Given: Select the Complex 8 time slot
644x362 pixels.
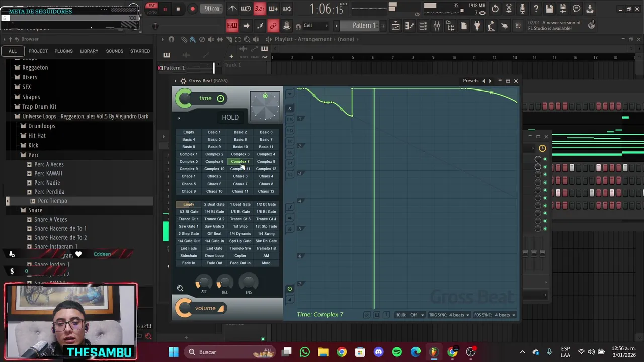Looking at the screenshot, I should (x=266, y=161).
